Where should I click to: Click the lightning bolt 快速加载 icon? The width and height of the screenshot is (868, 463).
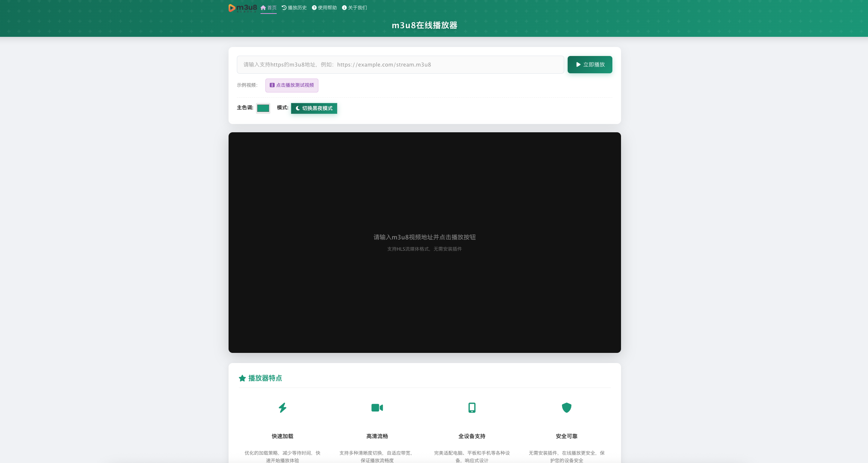pos(282,408)
